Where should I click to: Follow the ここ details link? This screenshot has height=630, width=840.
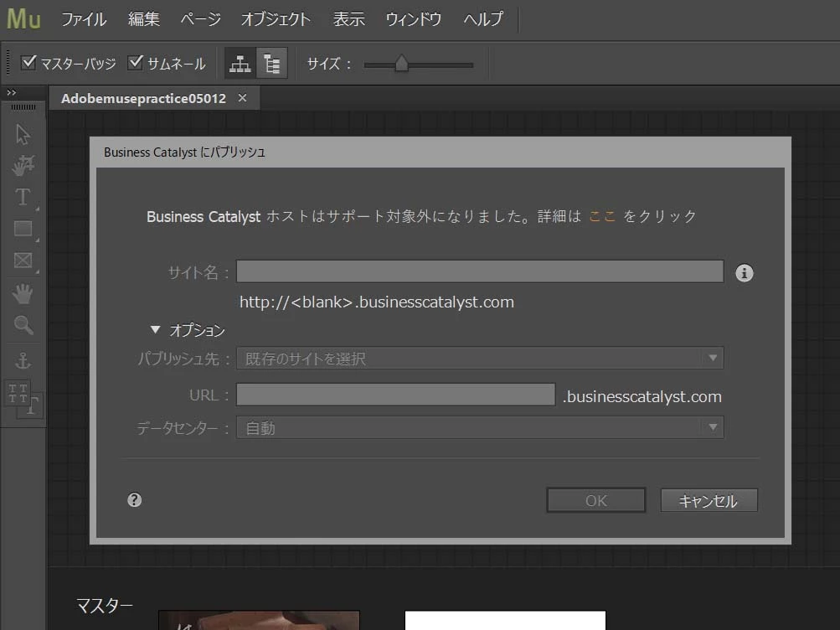(x=602, y=216)
